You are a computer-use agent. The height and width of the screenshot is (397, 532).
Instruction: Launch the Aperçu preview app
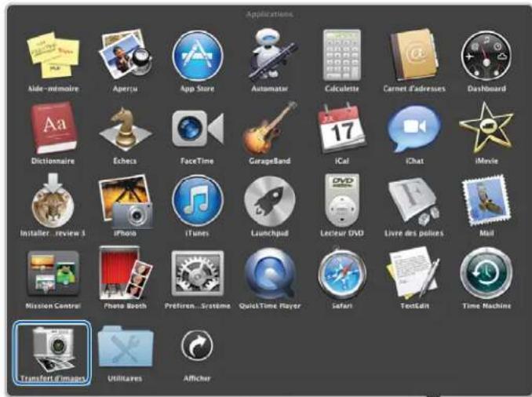pyautogui.click(x=126, y=54)
